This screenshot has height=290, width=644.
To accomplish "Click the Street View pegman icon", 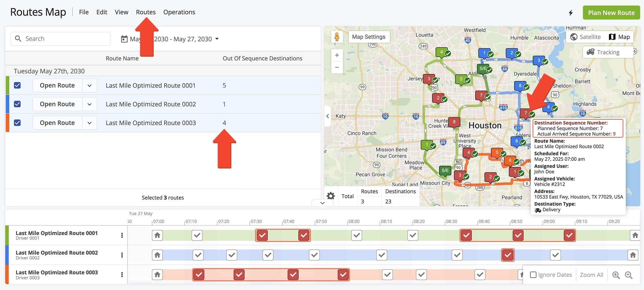I will click(x=337, y=37).
